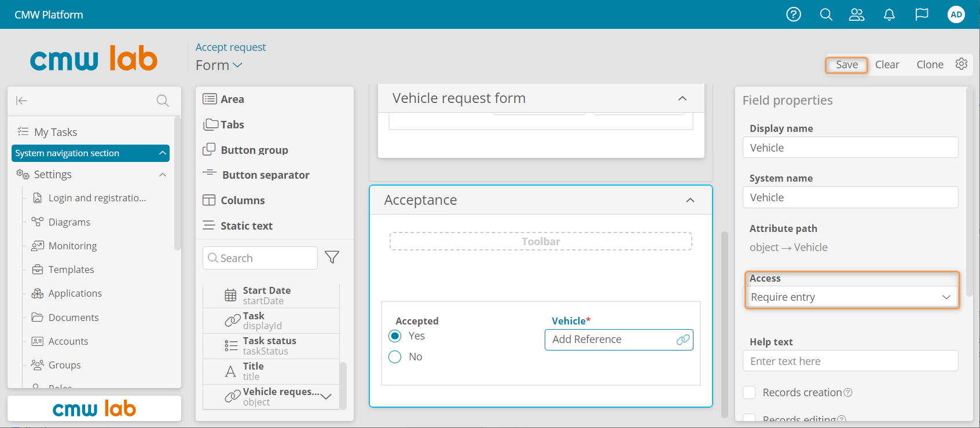Screen dimensions: 980x428
Task: Open the users icon in header
Action: click(x=857, y=14)
